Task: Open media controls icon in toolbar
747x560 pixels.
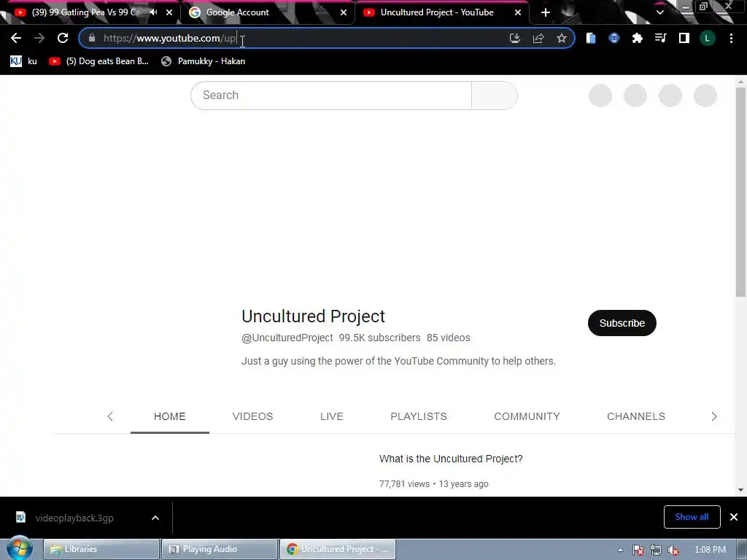Action: (x=661, y=38)
